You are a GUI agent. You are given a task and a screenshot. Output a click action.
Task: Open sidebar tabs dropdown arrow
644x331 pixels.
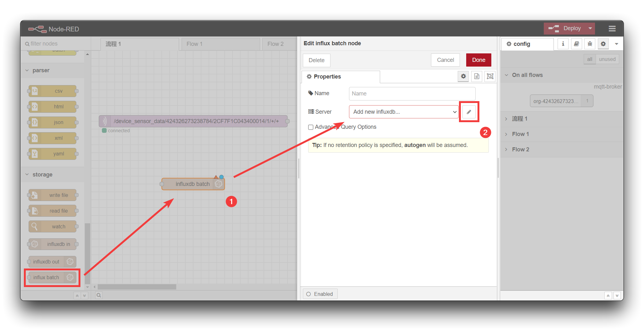[x=616, y=44]
